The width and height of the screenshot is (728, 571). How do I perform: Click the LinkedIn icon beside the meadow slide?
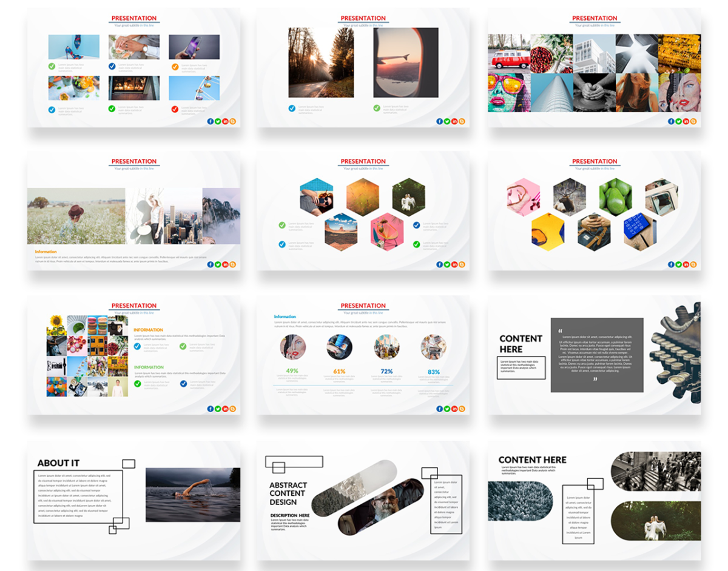point(225,264)
